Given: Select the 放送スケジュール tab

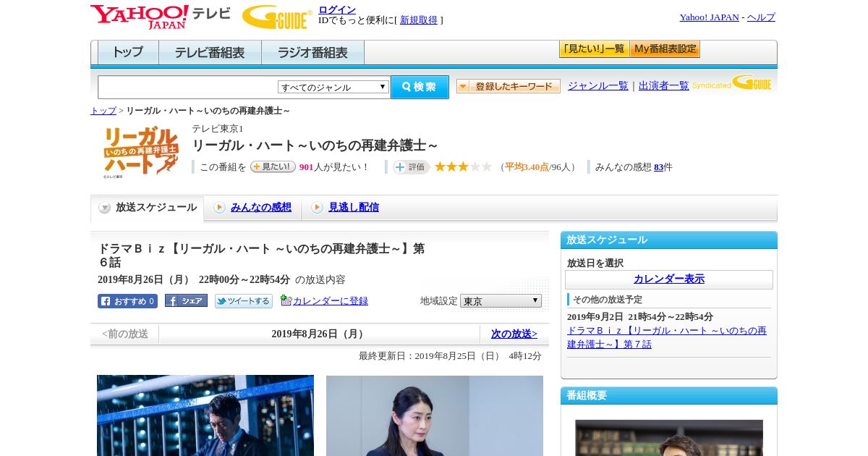Looking at the screenshot, I should [x=148, y=208].
